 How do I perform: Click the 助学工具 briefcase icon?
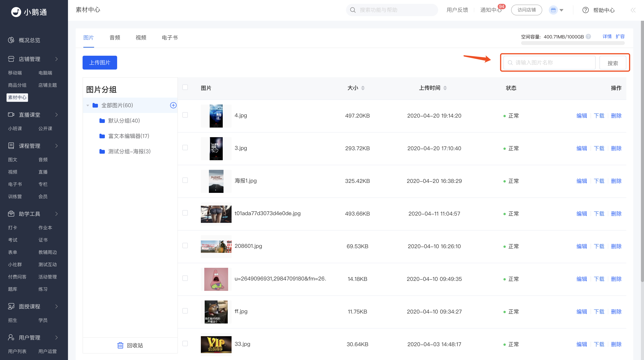tap(11, 214)
